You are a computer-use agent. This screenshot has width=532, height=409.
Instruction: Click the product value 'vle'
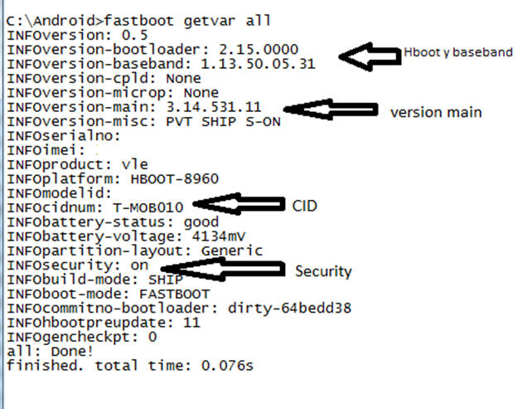click(x=135, y=164)
